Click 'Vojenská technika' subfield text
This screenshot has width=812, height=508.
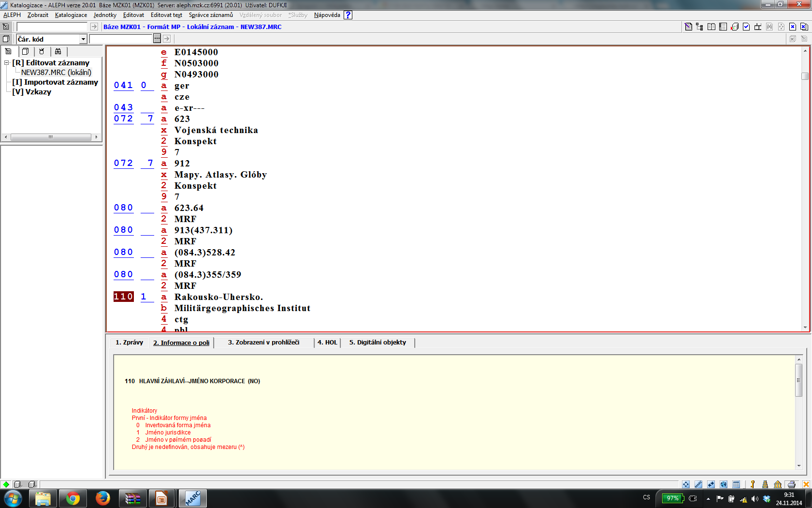pyautogui.click(x=216, y=130)
